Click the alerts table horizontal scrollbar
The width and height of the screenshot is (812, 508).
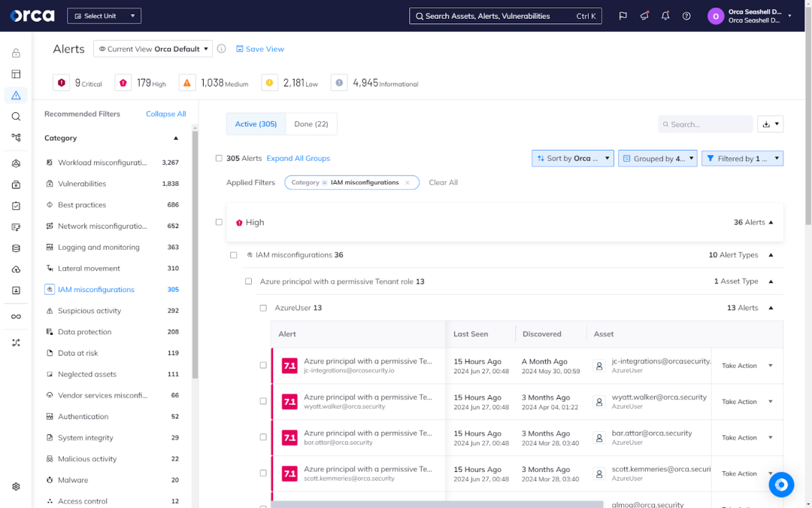point(437,504)
